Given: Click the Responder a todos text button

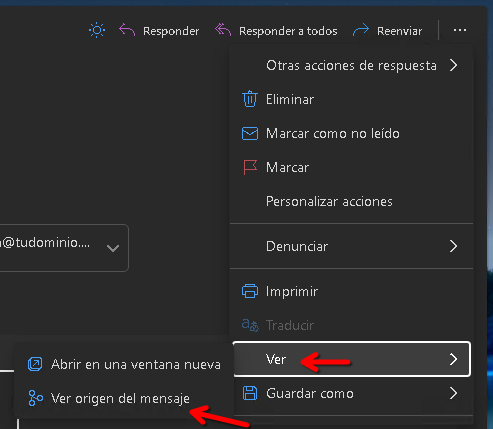Looking at the screenshot, I should [288, 31].
